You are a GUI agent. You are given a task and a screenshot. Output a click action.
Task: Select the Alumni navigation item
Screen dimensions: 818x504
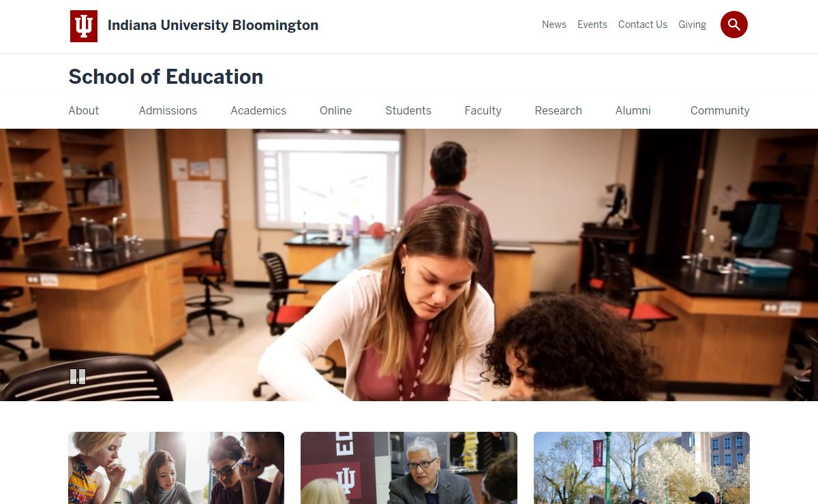tap(633, 110)
